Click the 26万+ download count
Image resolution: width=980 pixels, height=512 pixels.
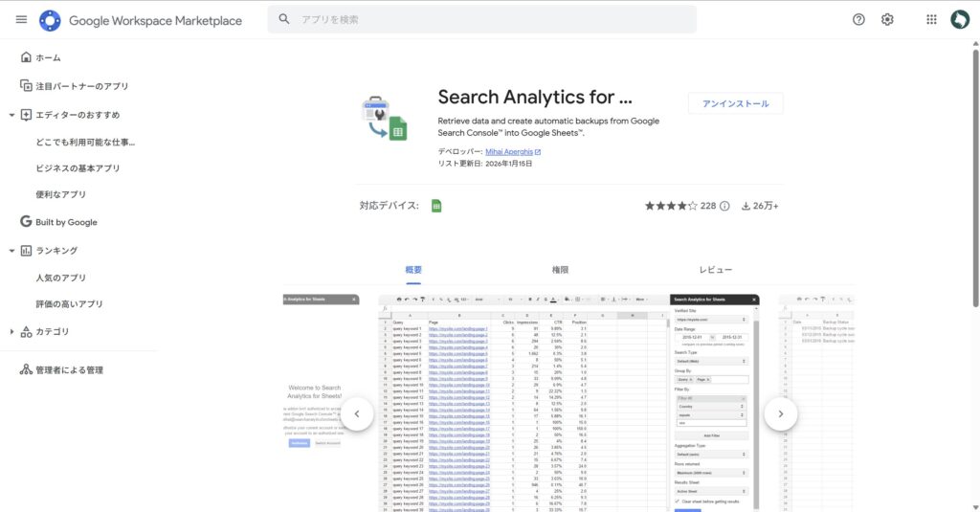pyautogui.click(x=766, y=206)
